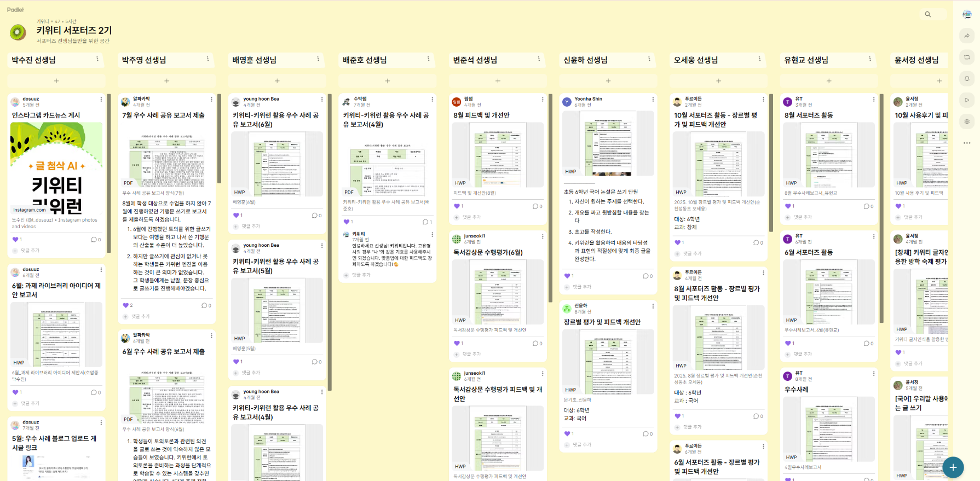Click '댓글 추가' under 8월 서포터즈 활동 post

tap(803, 217)
